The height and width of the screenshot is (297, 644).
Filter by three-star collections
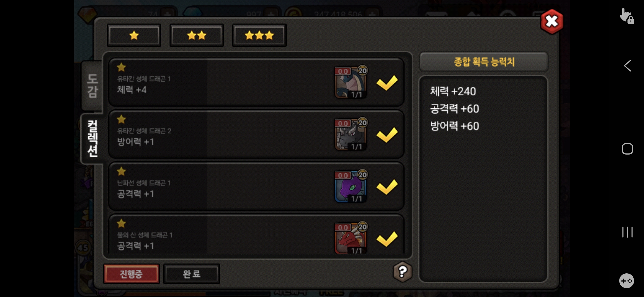pos(259,35)
